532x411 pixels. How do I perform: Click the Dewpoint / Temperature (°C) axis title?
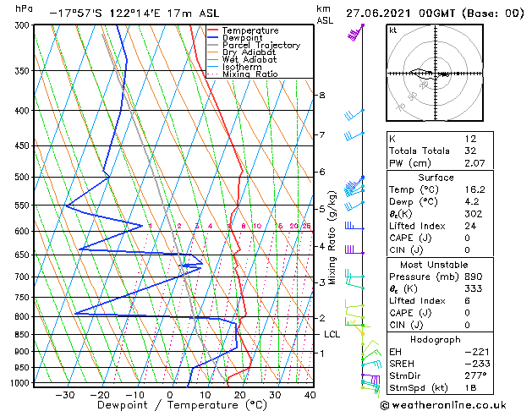(182, 405)
